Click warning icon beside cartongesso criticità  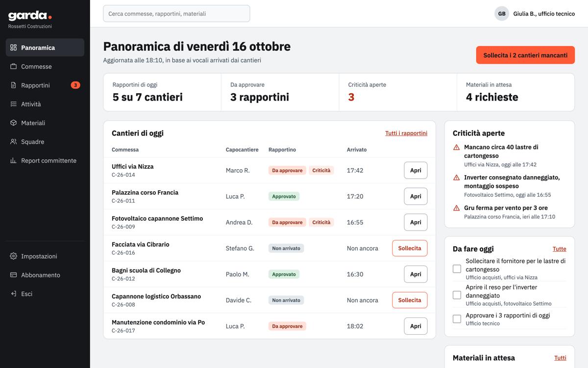pyautogui.click(x=457, y=147)
